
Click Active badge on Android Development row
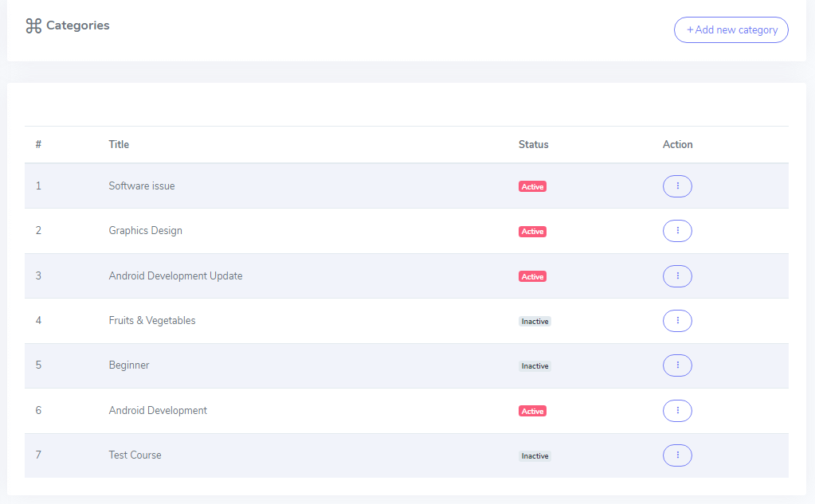[532, 412]
